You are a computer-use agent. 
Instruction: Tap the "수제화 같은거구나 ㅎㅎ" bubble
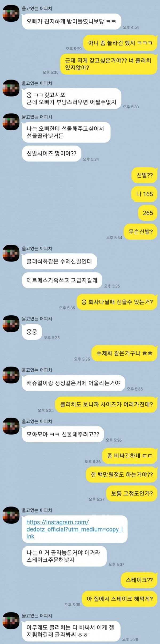click(x=124, y=353)
